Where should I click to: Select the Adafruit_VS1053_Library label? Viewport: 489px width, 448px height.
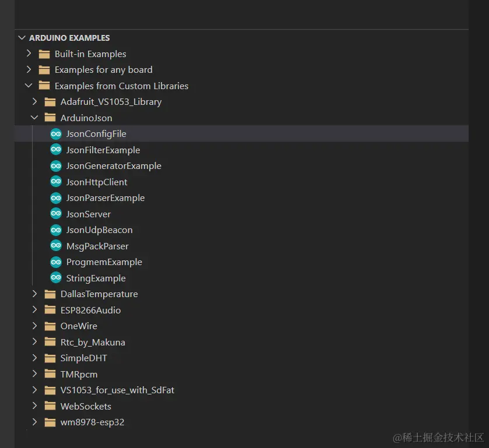pyautogui.click(x=111, y=103)
